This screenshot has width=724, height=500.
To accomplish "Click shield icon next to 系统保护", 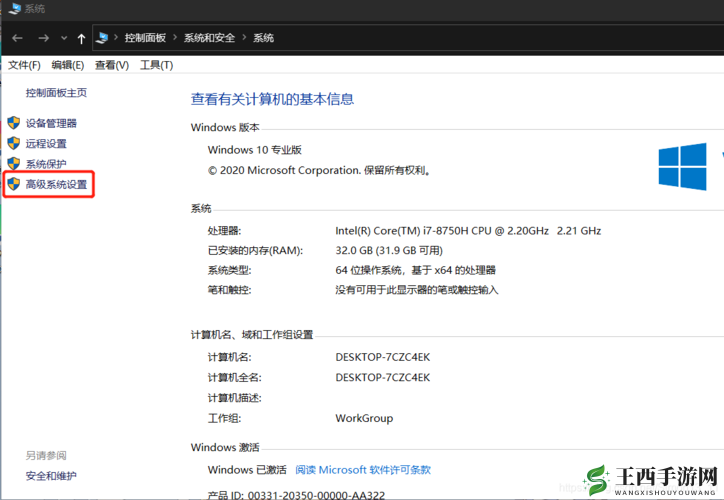I will point(14,163).
